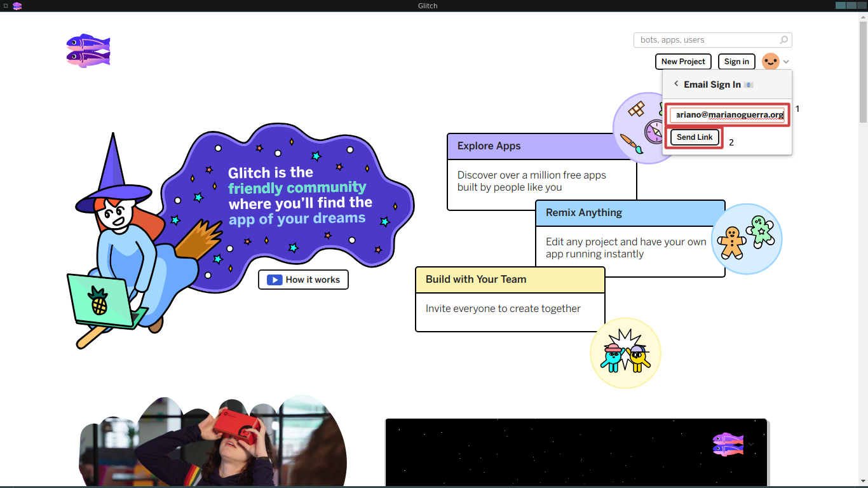Click the Send Link button
This screenshot has height=488, width=868.
(695, 137)
